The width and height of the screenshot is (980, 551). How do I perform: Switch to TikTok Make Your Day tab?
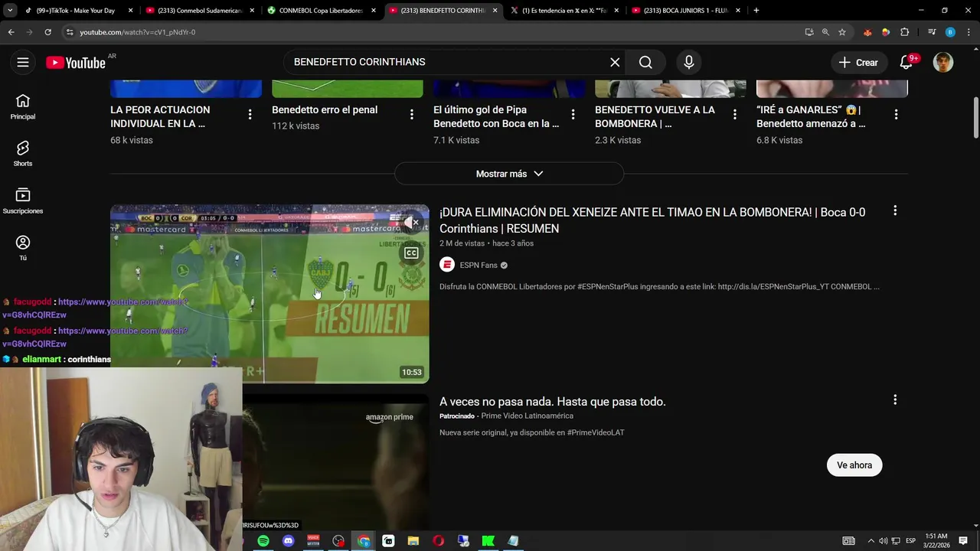[78, 11]
